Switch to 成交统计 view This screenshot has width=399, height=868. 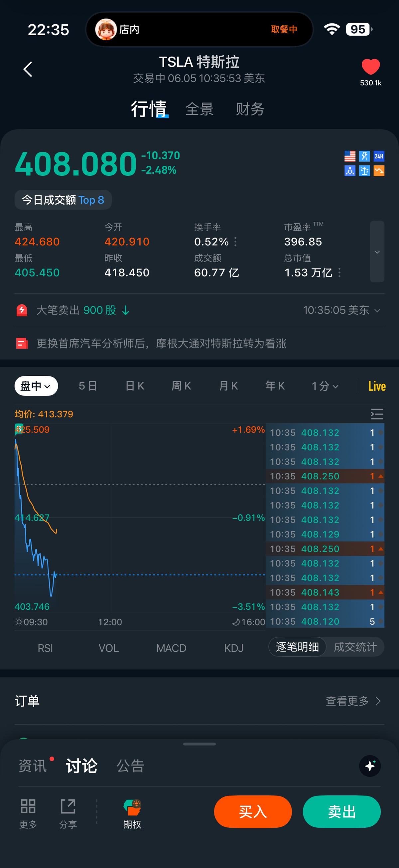[355, 647]
